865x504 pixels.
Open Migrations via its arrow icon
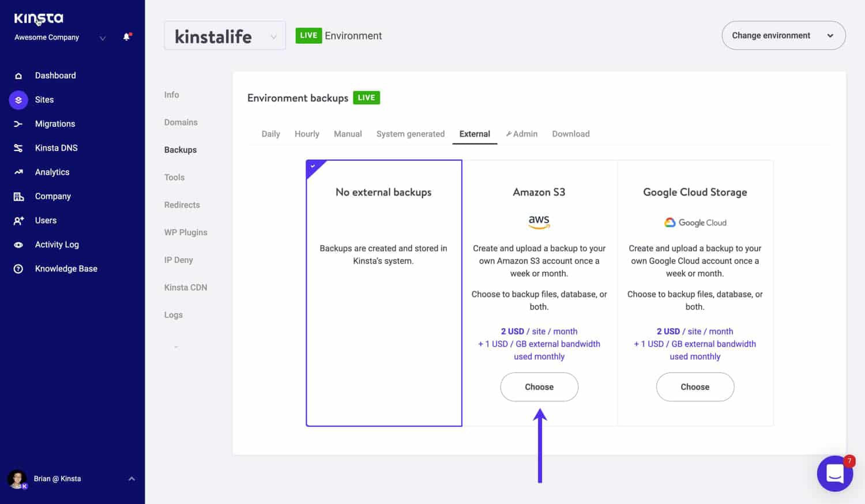pos(18,124)
